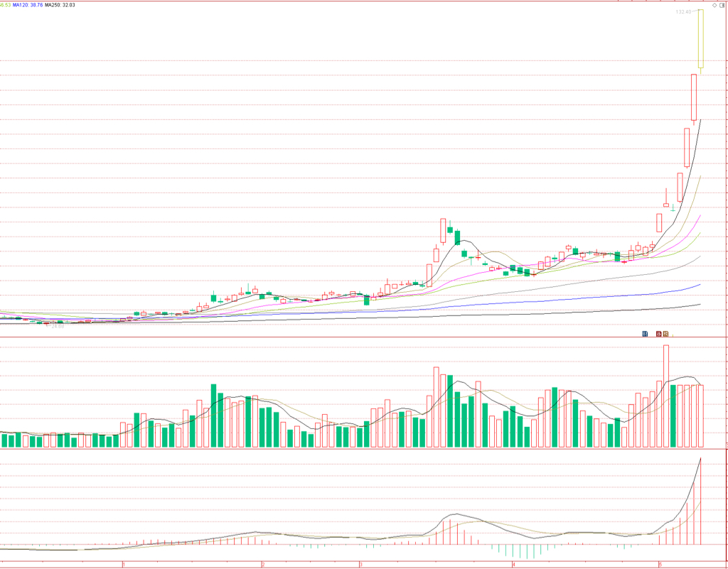Click the panel toggle icon at top-right corner

click(x=722, y=5)
